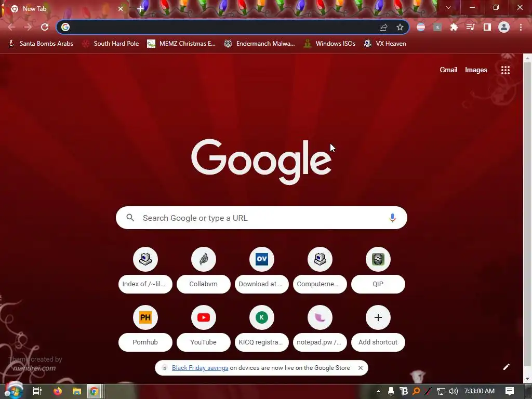Toggle the side panel icon

click(487, 27)
